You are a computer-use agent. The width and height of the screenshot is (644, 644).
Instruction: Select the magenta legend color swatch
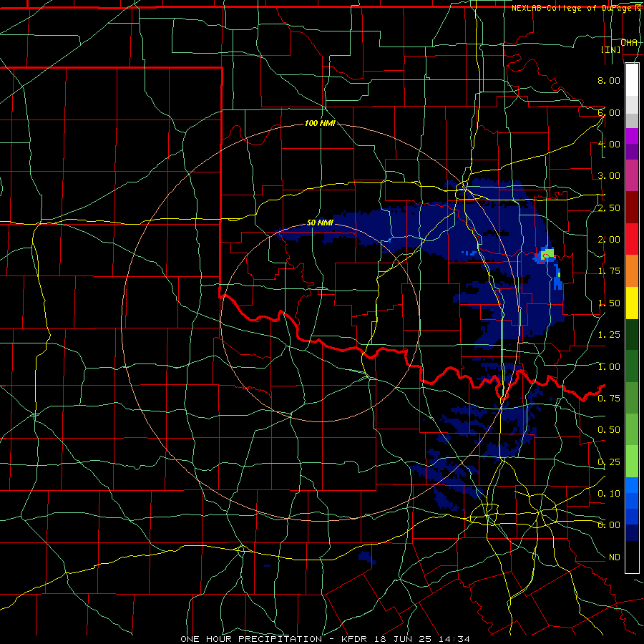(x=632, y=136)
